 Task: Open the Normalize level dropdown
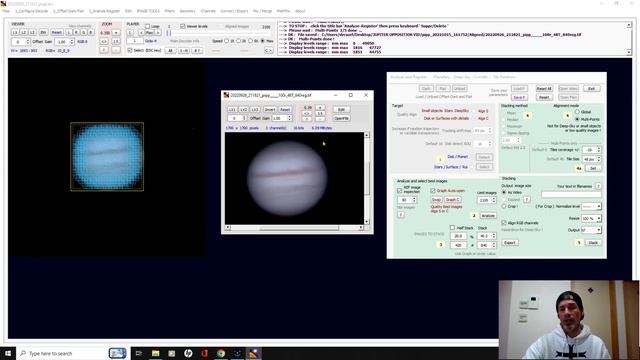coord(591,207)
